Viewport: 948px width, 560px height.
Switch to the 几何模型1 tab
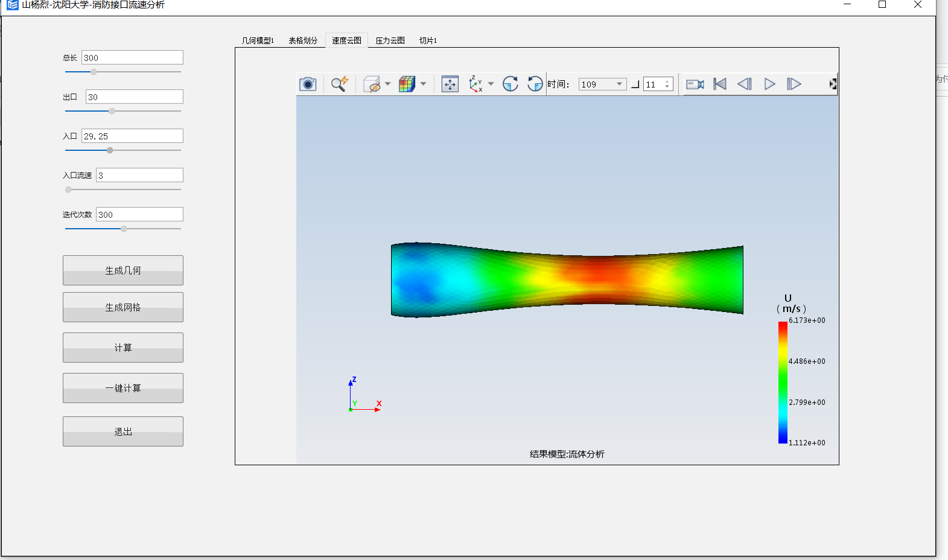coord(258,40)
